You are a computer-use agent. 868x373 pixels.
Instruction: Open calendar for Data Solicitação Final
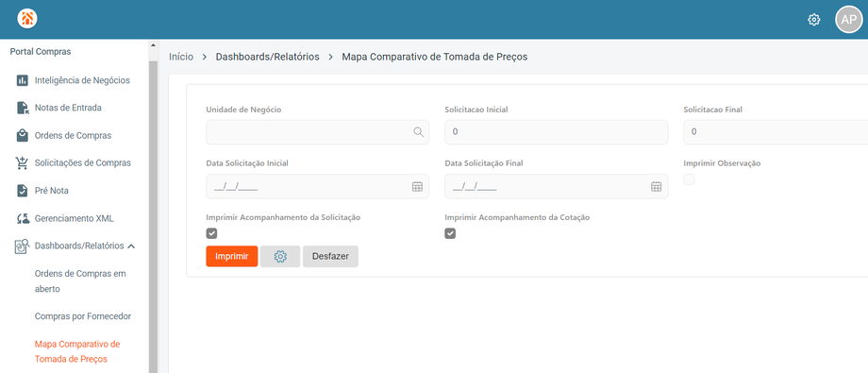(x=656, y=186)
